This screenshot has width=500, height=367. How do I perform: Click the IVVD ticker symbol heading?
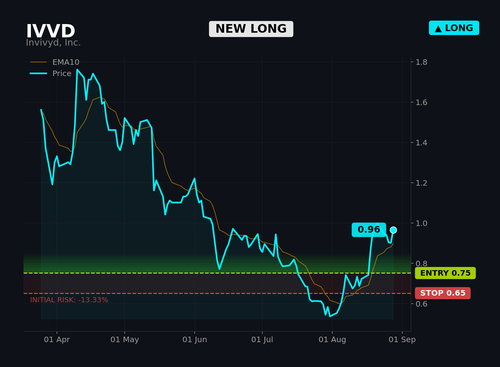click(x=50, y=31)
